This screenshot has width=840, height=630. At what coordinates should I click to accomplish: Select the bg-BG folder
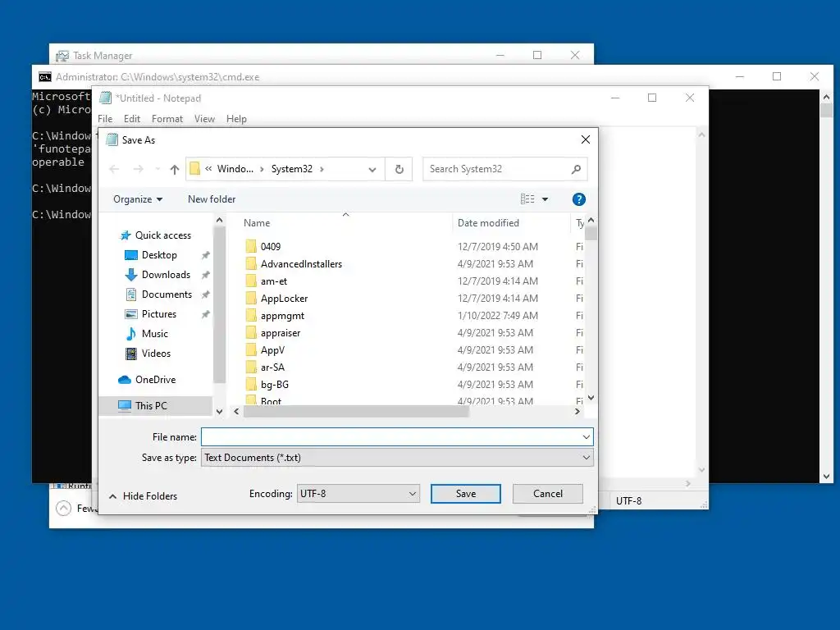click(x=274, y=384)
